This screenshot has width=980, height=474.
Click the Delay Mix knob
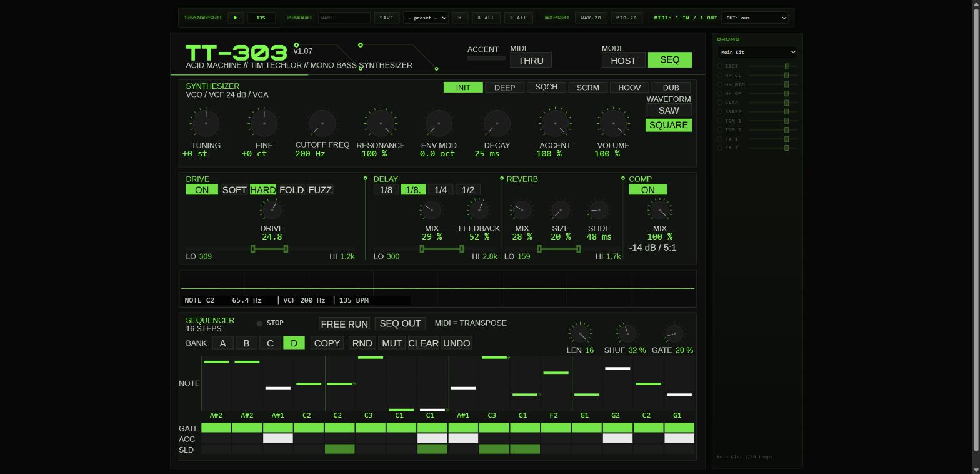[431, 210]
